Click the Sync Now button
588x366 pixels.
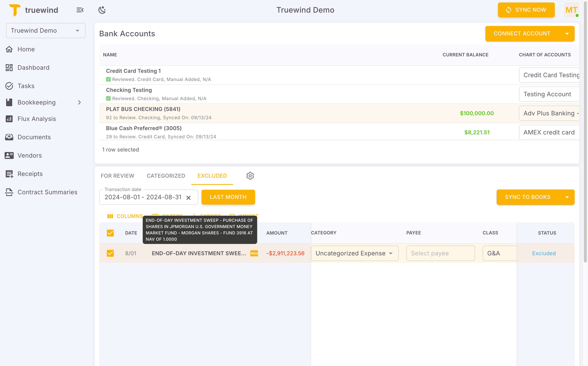pyautogui.click(x=526, y=10)
